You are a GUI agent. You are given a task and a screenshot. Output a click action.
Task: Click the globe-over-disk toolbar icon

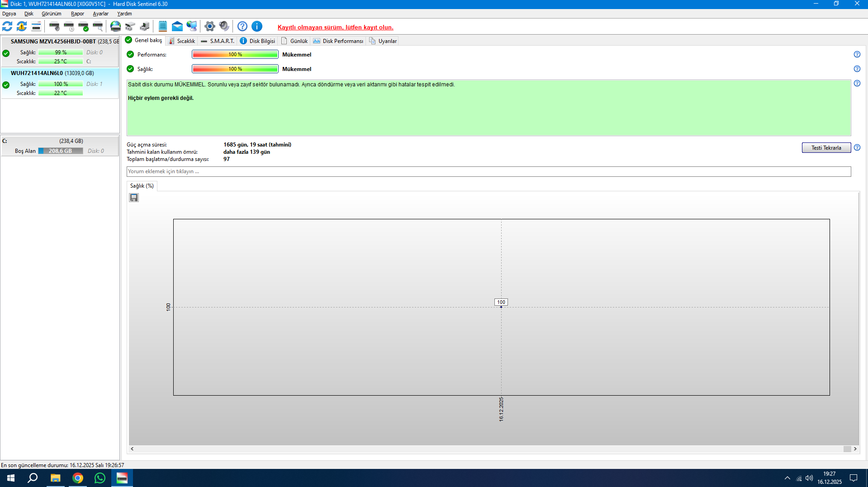pyautogui.click(x=116, y=26)
